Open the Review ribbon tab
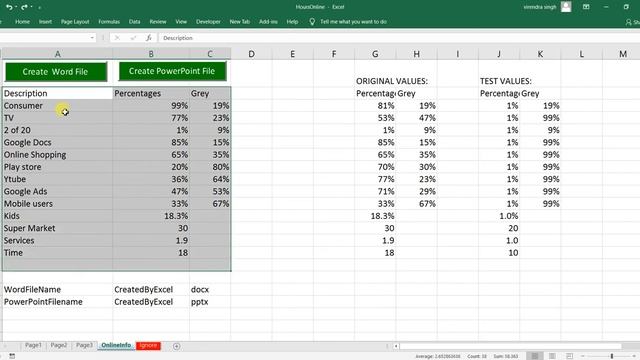Viewport: 640px width, 360px height. (158, 22)
